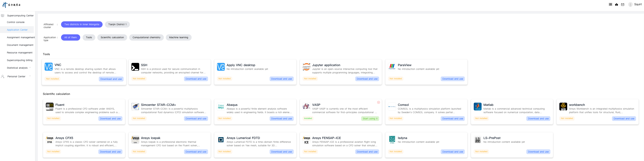The image size is (644, 161).
Task: Click the Installed status tag on VASP
Action: (308, 118)
